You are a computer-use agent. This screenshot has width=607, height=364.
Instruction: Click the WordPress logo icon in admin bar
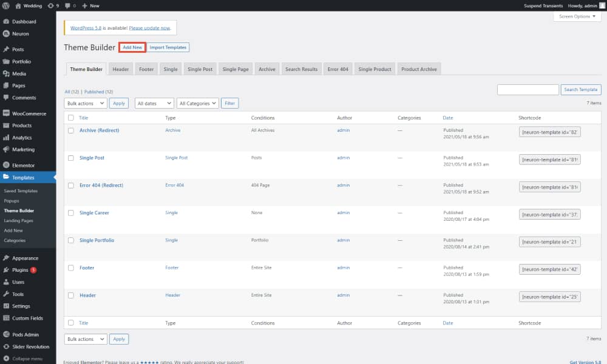7,5
